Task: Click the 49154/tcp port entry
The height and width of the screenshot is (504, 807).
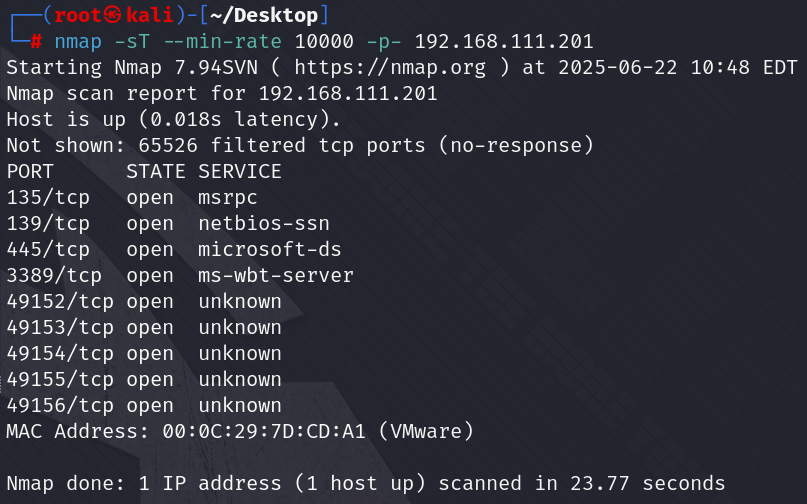Action: tap(60, 353)
